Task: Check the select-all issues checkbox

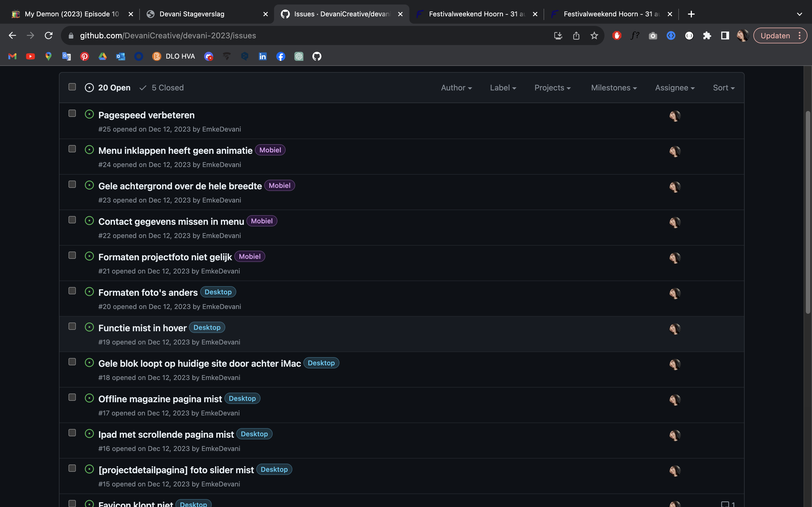Action: click(72, 87)
